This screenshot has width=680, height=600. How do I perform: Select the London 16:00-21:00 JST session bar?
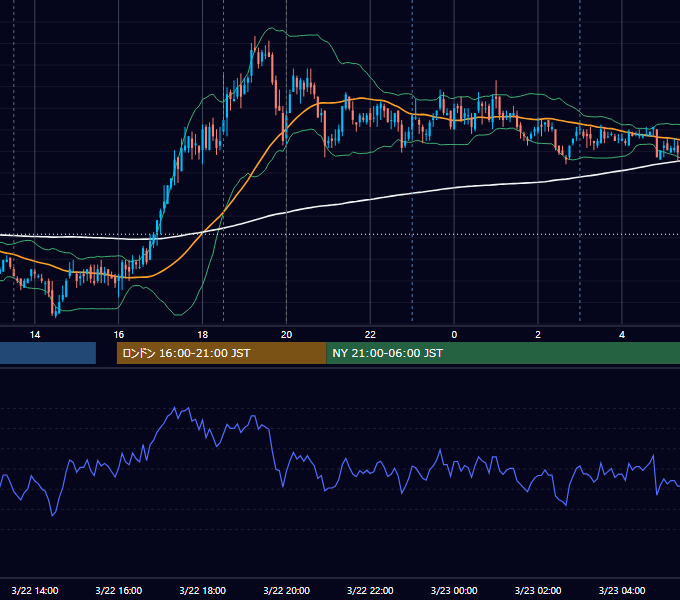pos(222,353)
